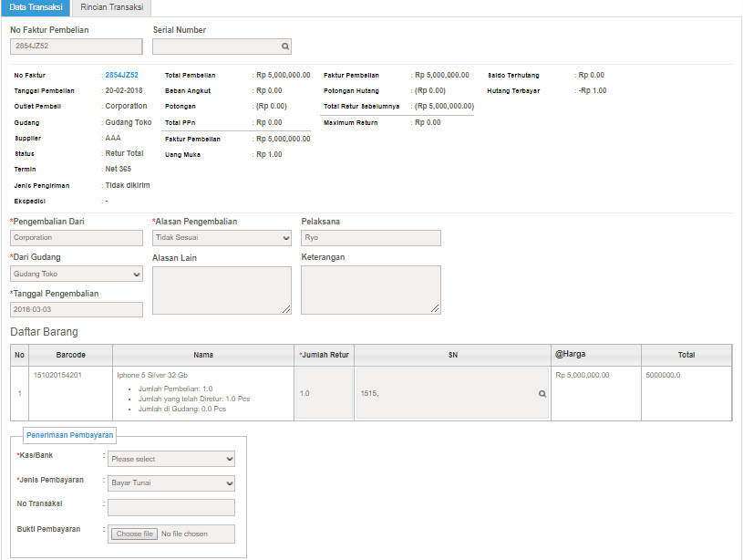This screenshot has height=560, width=743.
Task: Click the Alasan Lain text area
Action: click(x=222, y=290)
